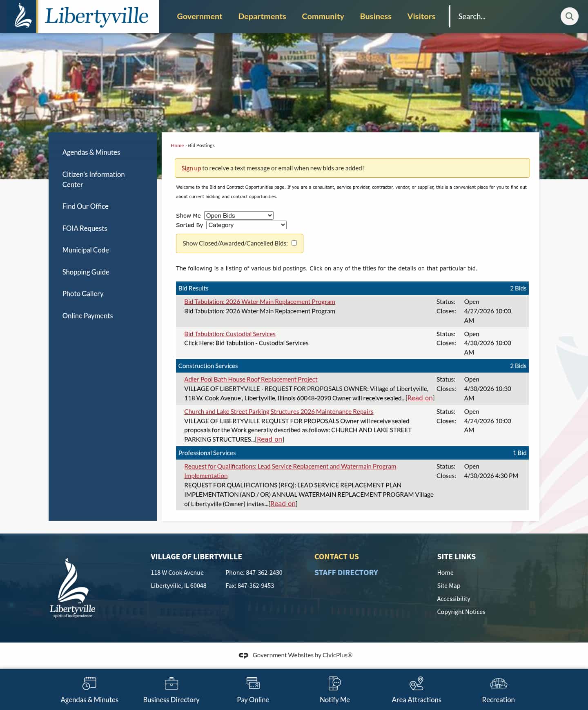588x710 pixels.
Task: Toggle Show Closed/Awarded/Cancelled Bids checkbox
Action: pyautogui.click(x=294, y=243)
